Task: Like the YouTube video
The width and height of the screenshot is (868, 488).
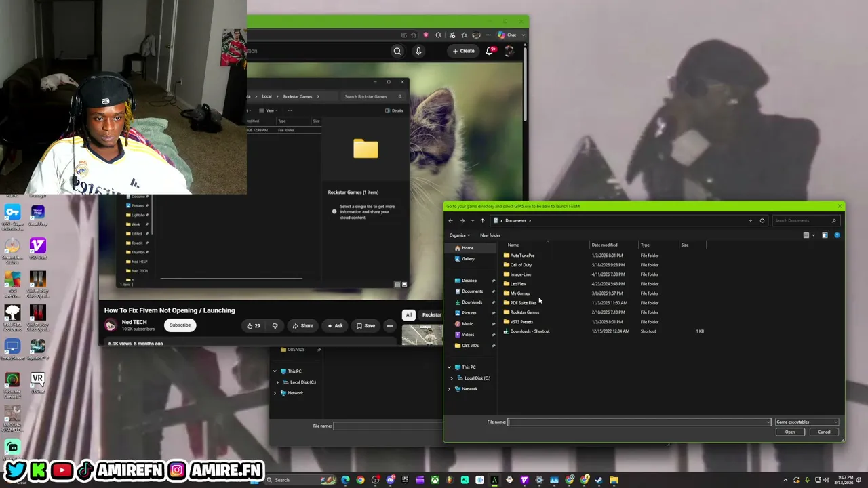Action: tap(253, 326)
